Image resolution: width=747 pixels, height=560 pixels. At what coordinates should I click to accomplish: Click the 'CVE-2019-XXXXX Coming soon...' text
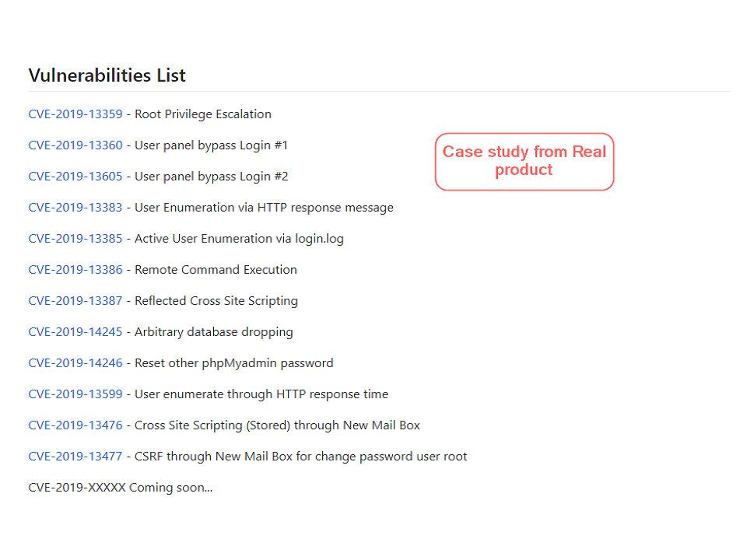click(x=120, y=488)
